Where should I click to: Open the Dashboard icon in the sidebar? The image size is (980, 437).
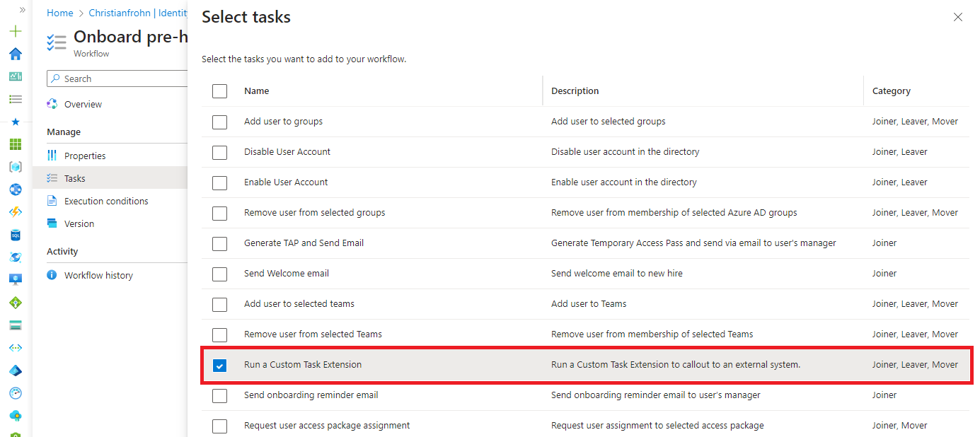click(x=15, y=76)
